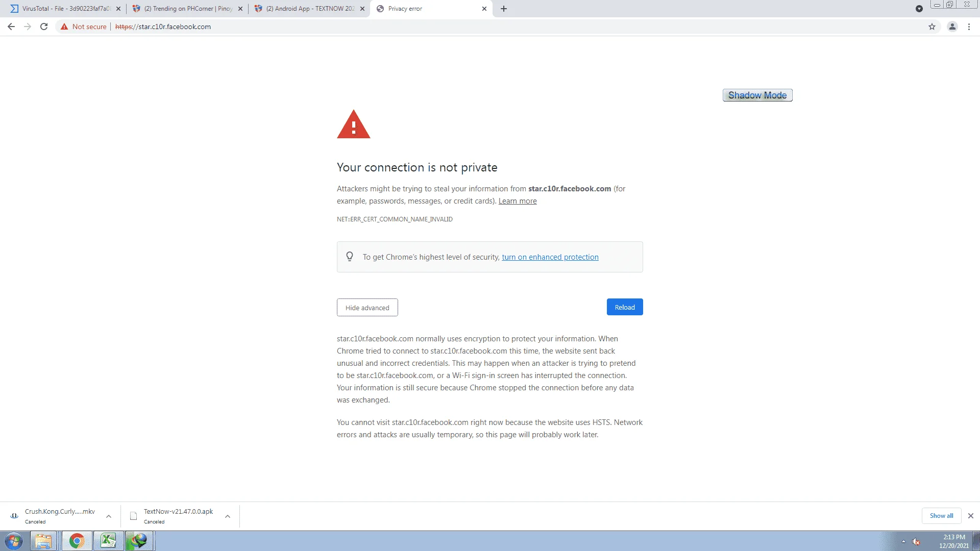Open File Explorer from the taskbar
Screen dimensions: 980x551
[43, 541]
